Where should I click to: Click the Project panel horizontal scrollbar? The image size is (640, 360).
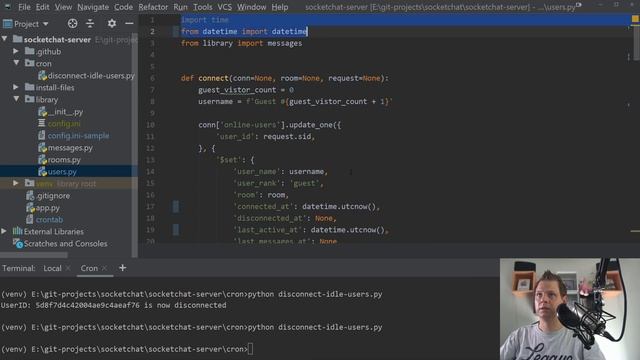pos(34,255)
